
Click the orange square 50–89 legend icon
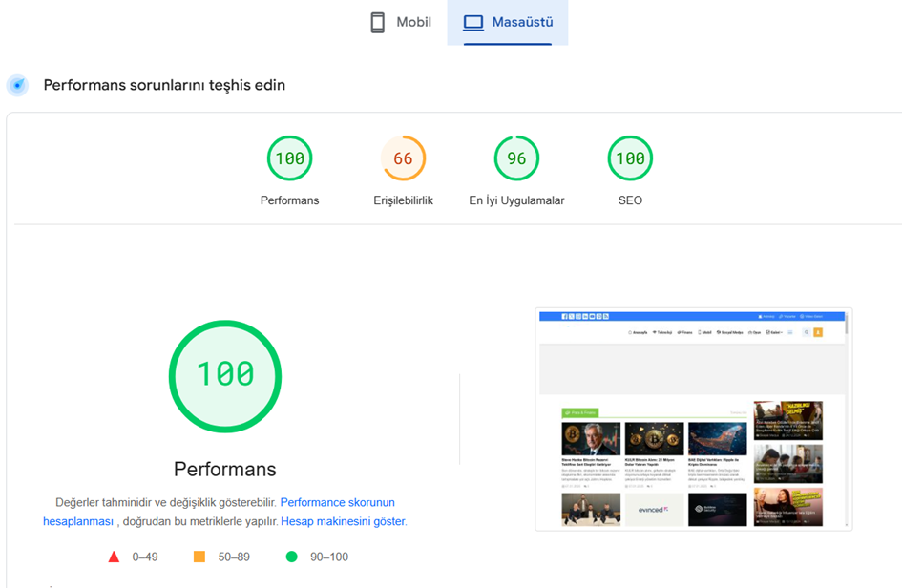click(199, 556)
